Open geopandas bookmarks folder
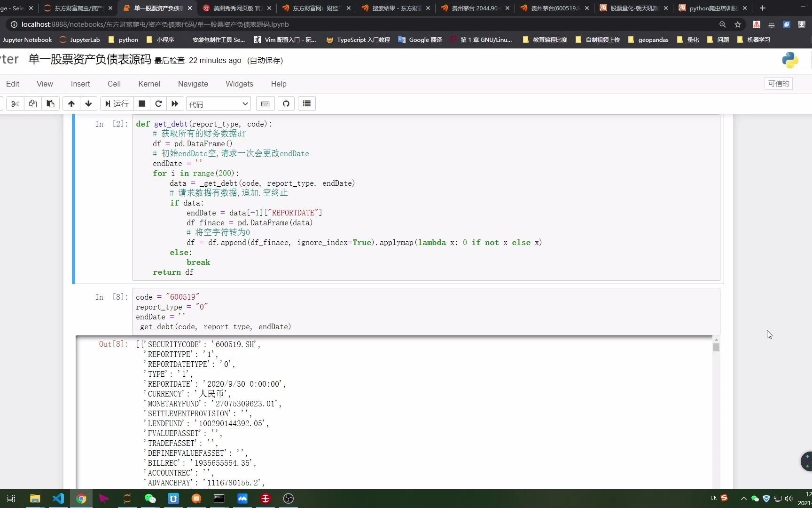This screenshot has width=812, height=508. (x=648, y=40)
